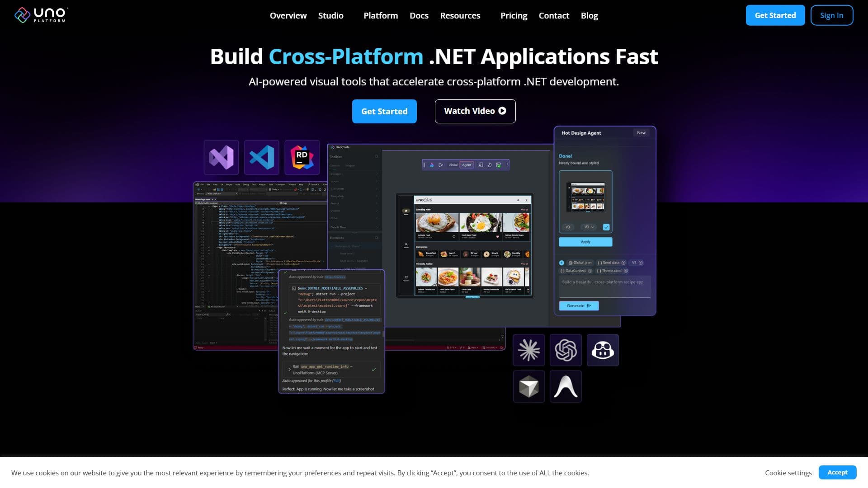Click the Sign In button
Image resolution: width=868 pixels, height=488 pixels.
[x=831, y=15]
